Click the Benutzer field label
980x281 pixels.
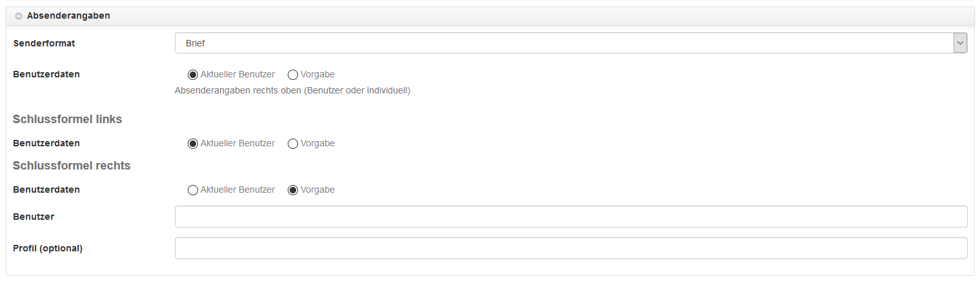click(x=34, y=217)
